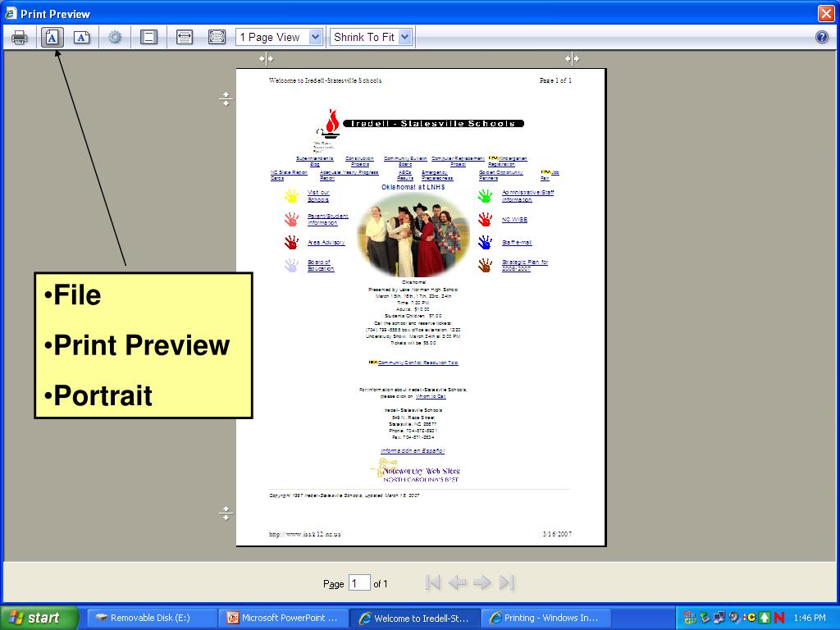Select the Portrait orientation button
The width and height of the screenshot is (840, 630).
(52, 38)
